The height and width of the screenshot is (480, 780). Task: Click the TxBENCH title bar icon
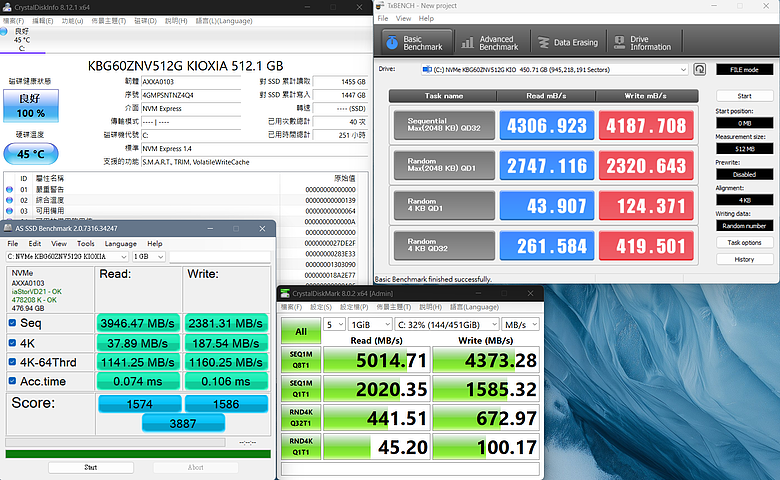point(381,5)
